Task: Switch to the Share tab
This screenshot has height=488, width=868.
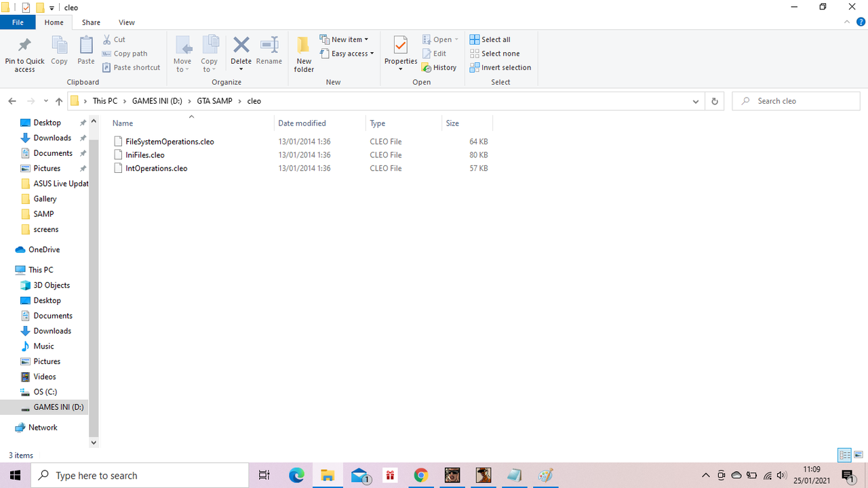Action: coord(91,22)
